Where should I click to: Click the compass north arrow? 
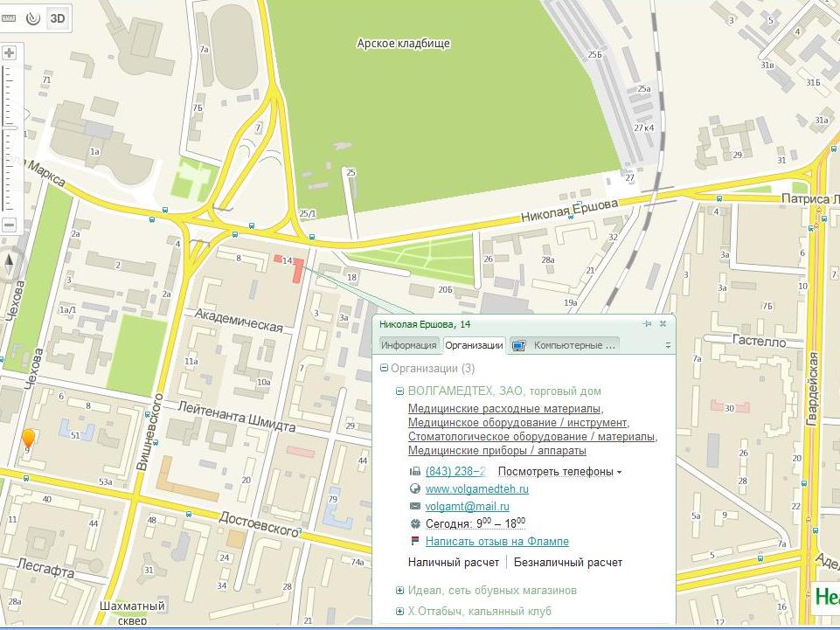pyautogui.click(x=10, y=263)
